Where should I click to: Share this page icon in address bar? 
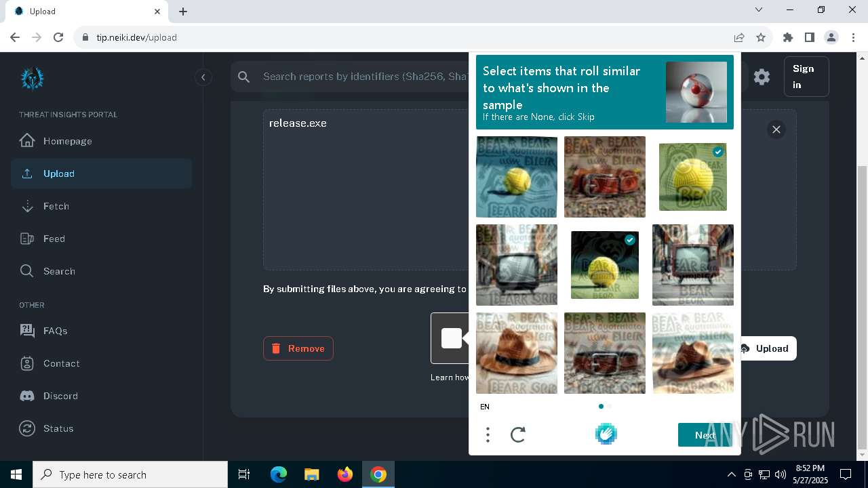point(739,37)
